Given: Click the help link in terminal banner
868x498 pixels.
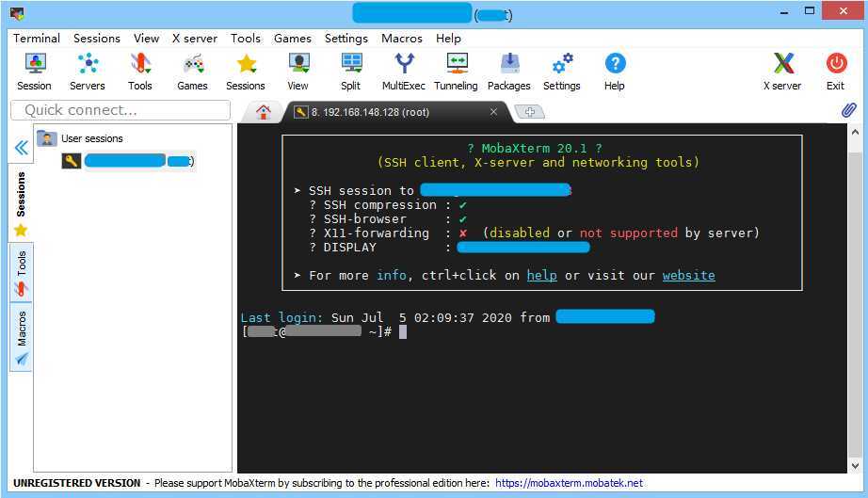Looking at the screenshot, I should 541,275.
